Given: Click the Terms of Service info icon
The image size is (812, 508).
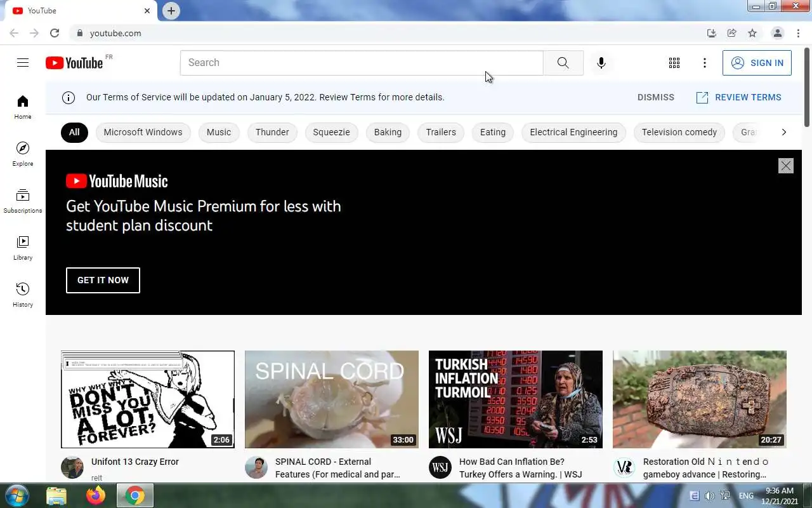Looking at the screenshot, I should coord(69,97).
